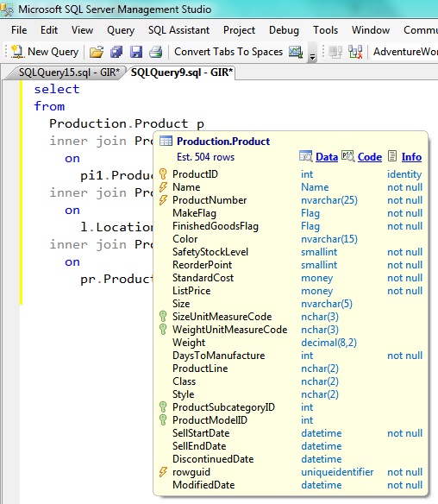Open the Info link in popup
Screen dimensions: 438x504
(x=411, y=157)
